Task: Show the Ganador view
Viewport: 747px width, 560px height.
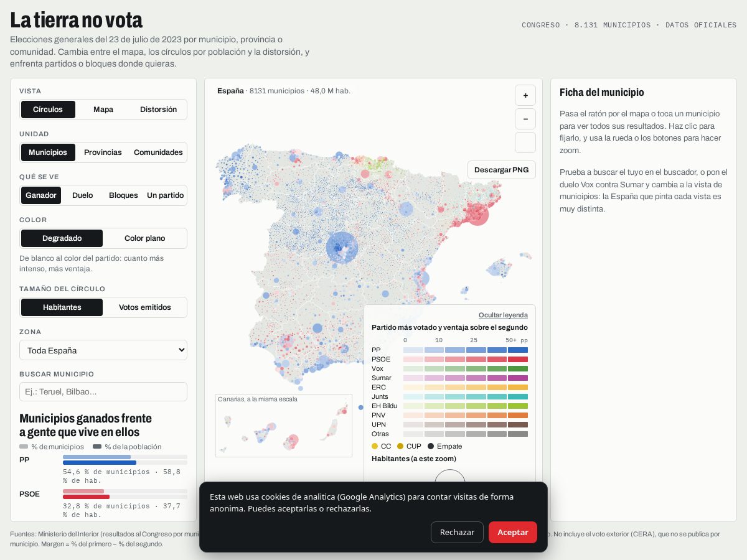Action: tap(41, 195)
